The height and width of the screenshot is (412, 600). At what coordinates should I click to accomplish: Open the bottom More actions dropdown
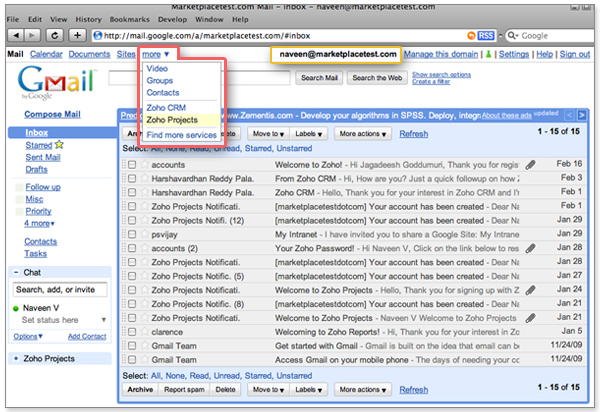coord(363,389)
